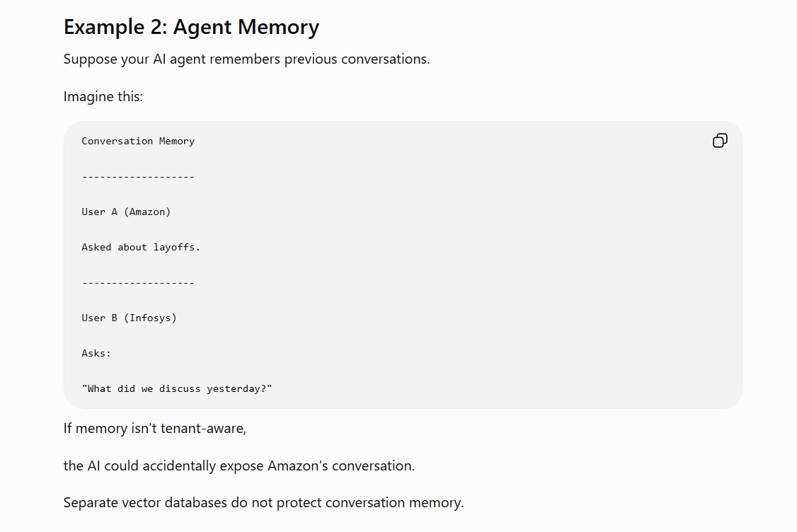Image resolution: width=797 pixels, height=532 pixels.
Task: Click the second dashed separator in code
Action: (138, 283)
